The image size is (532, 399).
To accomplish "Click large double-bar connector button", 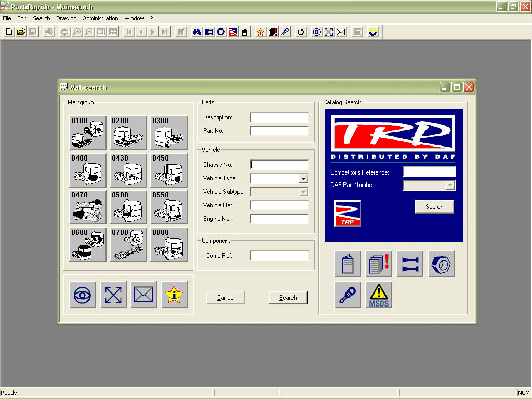I will [x=410, y=264].
